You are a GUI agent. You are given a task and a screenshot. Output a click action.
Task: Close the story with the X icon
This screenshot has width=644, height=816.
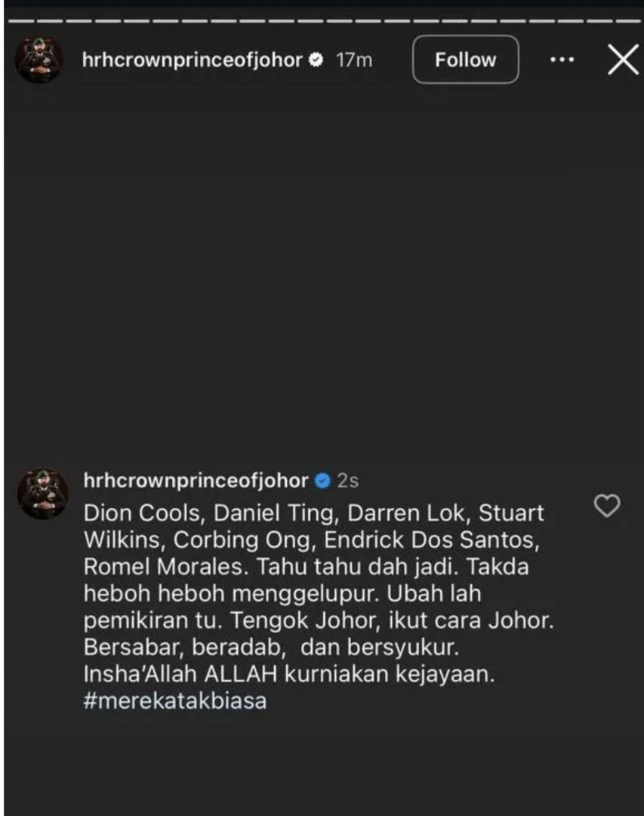tap(623, 60)
